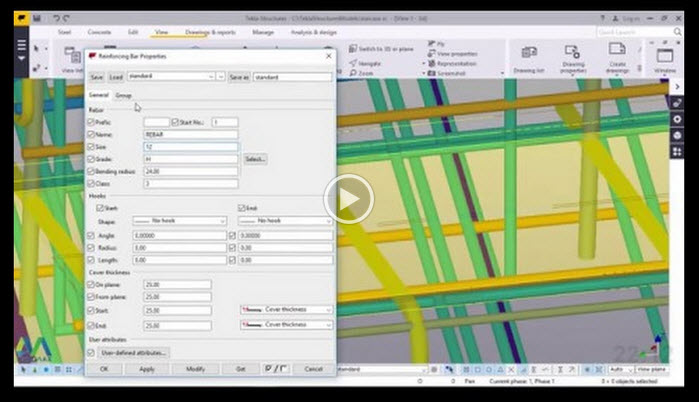This screenshot has height=402, width=699.
Task: Expand side pane with right chevron
Action: [x=677, y=86]
